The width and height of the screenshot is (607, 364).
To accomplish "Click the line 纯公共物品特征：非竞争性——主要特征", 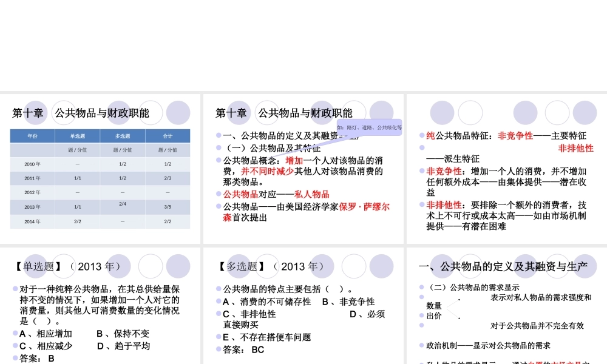I will pos(506,136).
